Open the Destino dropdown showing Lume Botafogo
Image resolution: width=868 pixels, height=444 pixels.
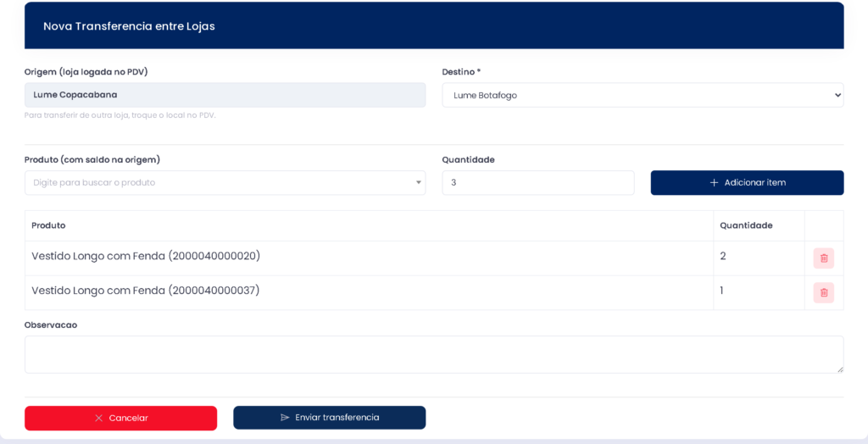(643, 95)
